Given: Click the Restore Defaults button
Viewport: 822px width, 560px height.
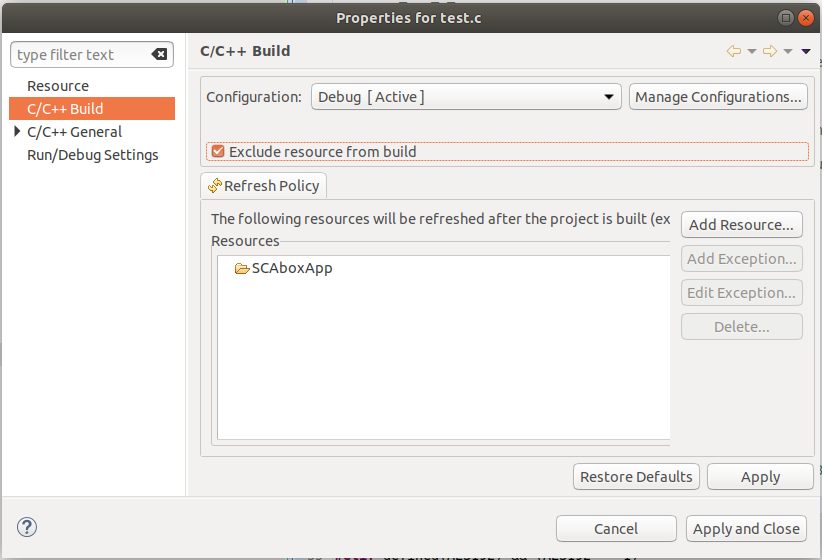Looking at the screenshot, I should (x=636, y=477).
